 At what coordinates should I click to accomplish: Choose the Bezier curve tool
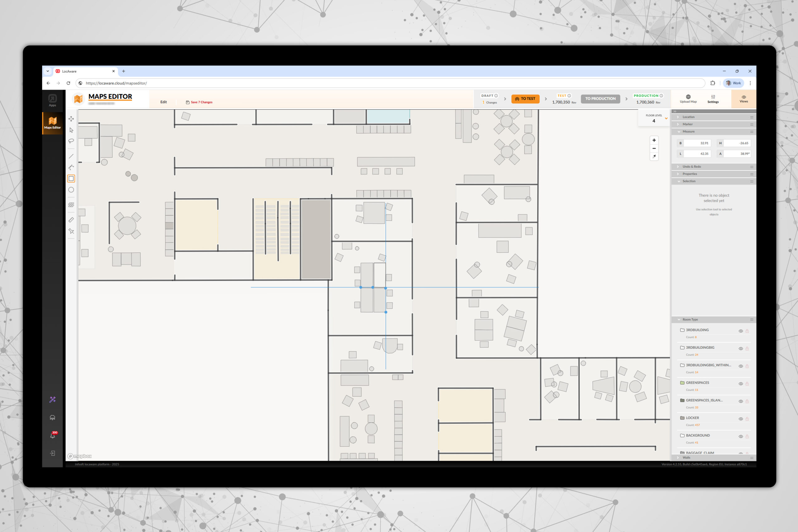coord(71,167)
